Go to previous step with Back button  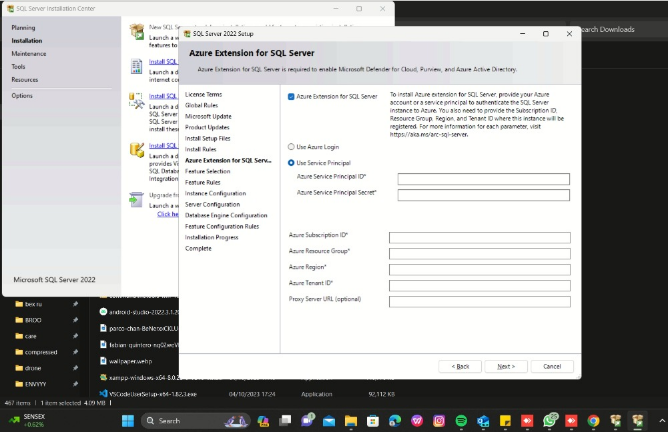tap(460, 366)
